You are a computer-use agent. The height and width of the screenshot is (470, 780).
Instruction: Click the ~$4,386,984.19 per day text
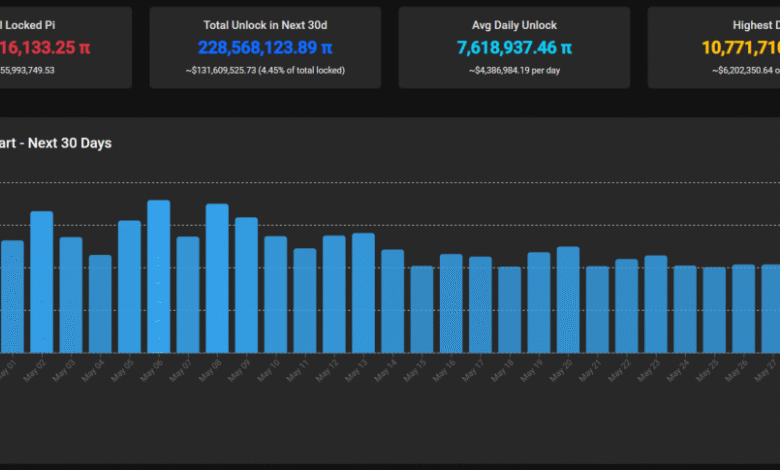coord(514,70)
